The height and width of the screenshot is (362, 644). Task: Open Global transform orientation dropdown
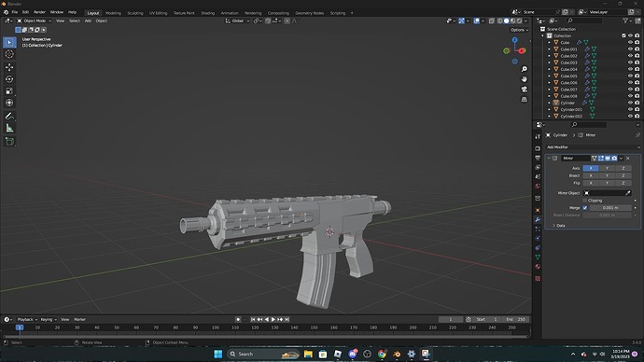[x=237, y=21]
